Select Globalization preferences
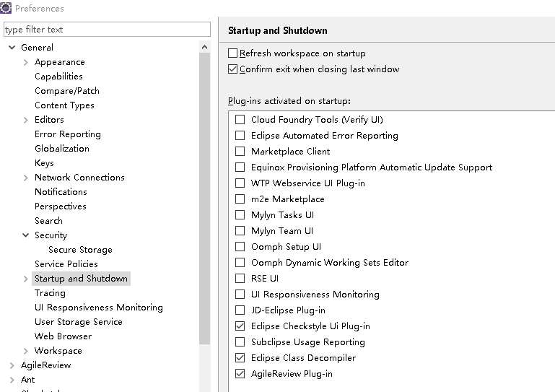This screenshot has width=555, height=392. click(62, 149)
